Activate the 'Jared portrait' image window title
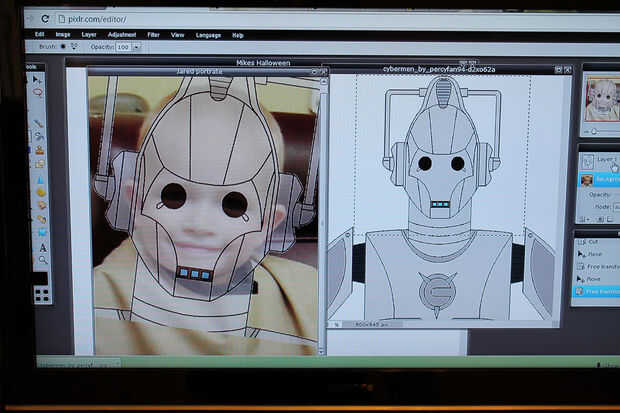Viewport: 620px width, 413px height. click(x=200, y=72)
